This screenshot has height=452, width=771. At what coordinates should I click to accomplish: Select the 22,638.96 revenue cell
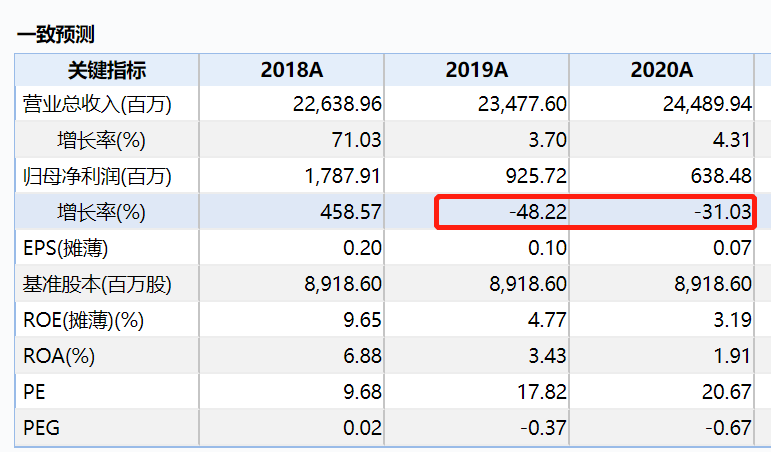click(x=337, y=103)
